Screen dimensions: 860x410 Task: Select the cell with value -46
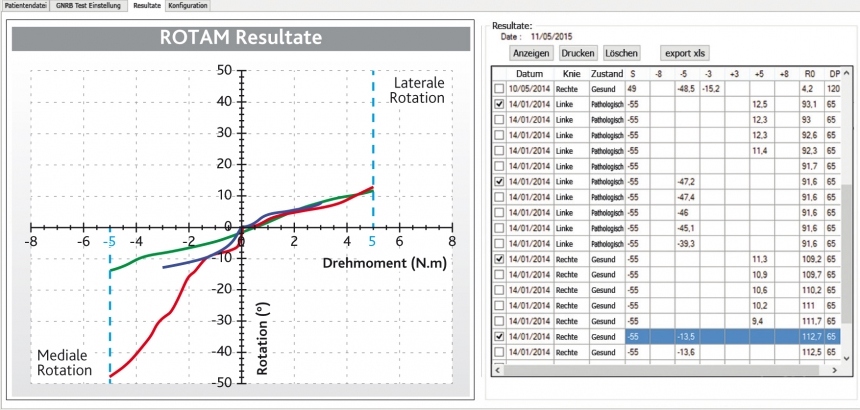pos(687,212)
